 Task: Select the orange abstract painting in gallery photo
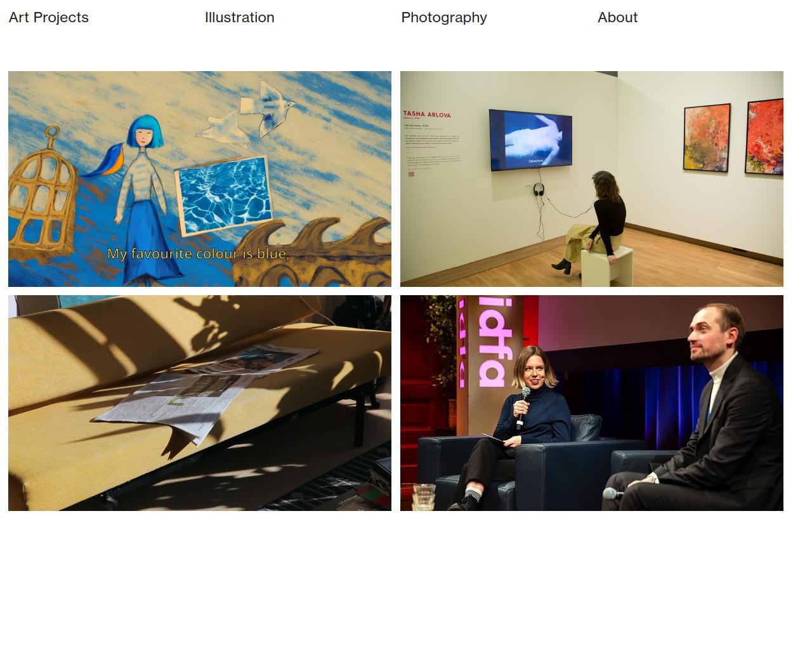coord(707,138)
